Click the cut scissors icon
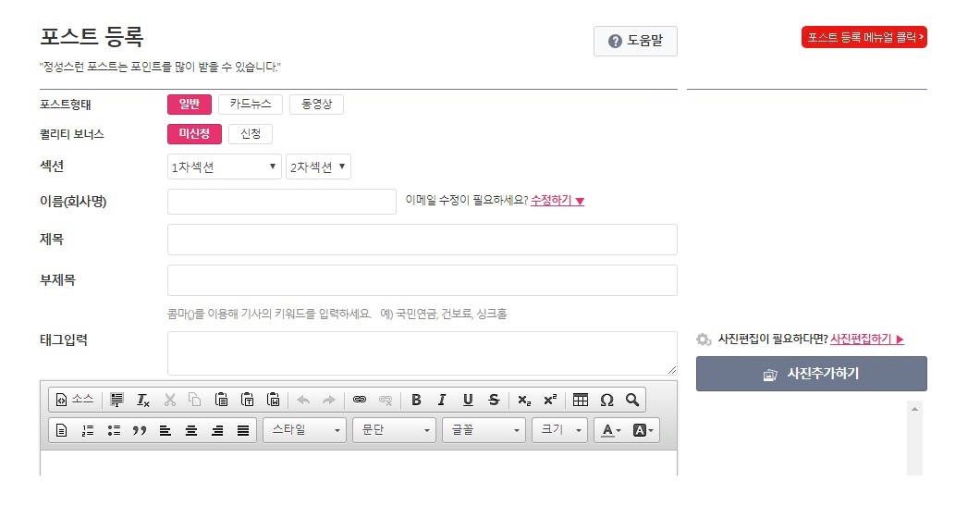 (169, 400)
